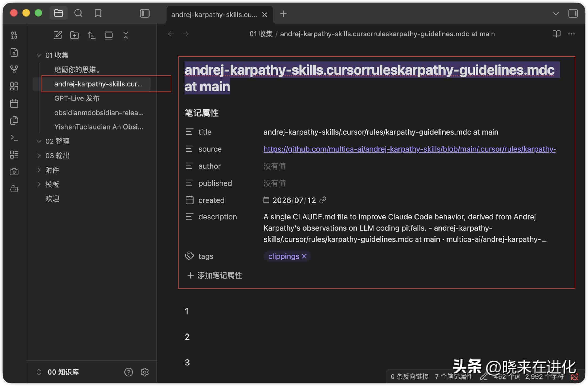Click the description property type icon
The width and height of the screenshot is (588, 386).
(x=189, y=217)
